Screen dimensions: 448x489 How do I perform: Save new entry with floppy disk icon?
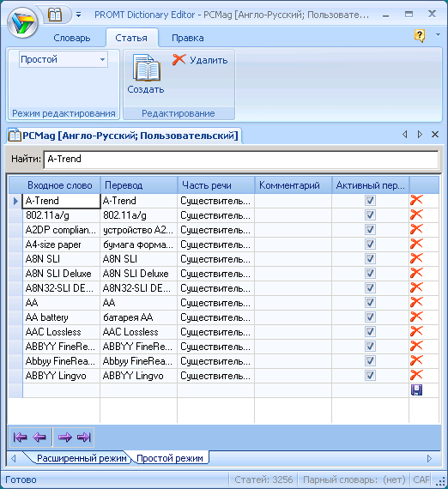pos(416,390)
